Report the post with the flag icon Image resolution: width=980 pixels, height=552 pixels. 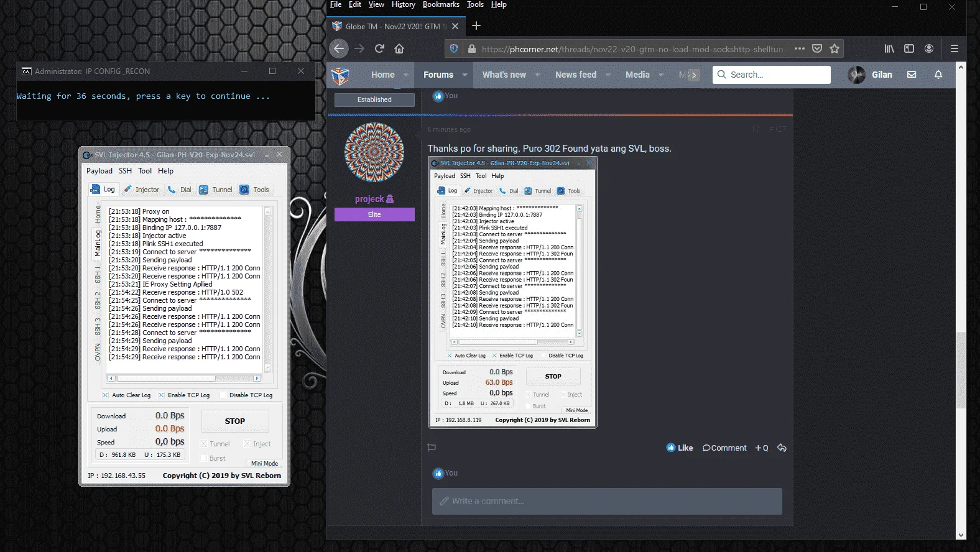pyautogui.click(x=432, y=448)
